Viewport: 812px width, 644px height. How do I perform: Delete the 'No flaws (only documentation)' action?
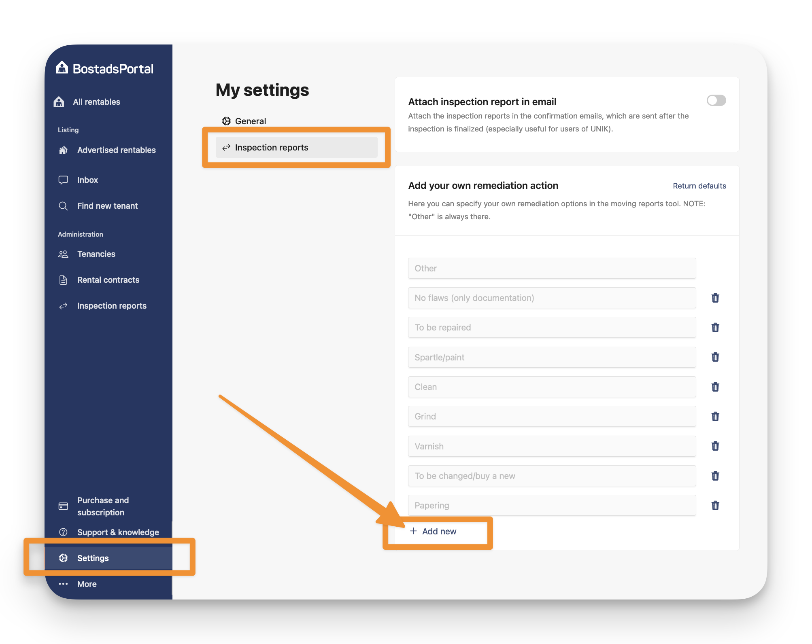click(715, 298)
